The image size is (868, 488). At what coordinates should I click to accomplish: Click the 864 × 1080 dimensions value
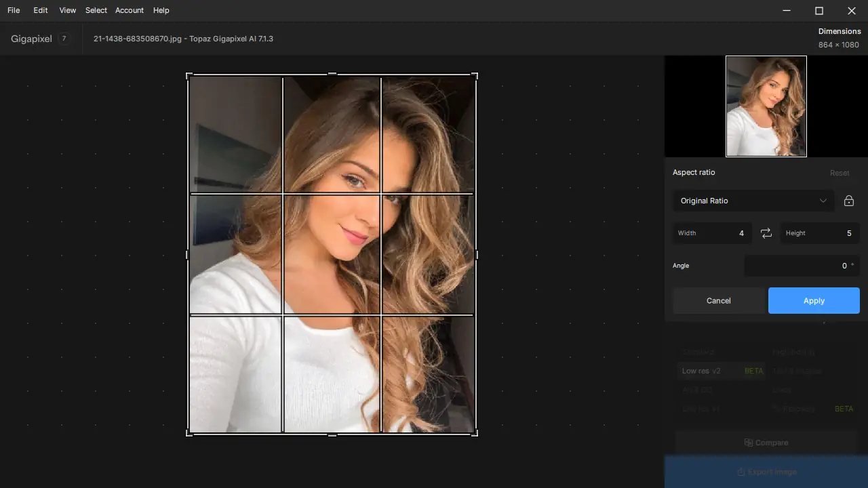click(840, 45)
